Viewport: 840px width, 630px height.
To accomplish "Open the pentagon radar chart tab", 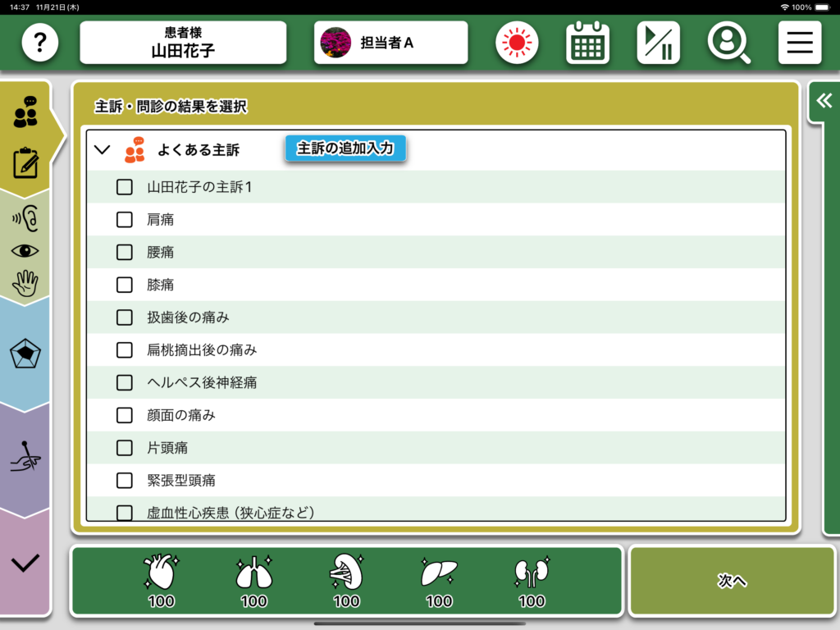I will (26, 354).
